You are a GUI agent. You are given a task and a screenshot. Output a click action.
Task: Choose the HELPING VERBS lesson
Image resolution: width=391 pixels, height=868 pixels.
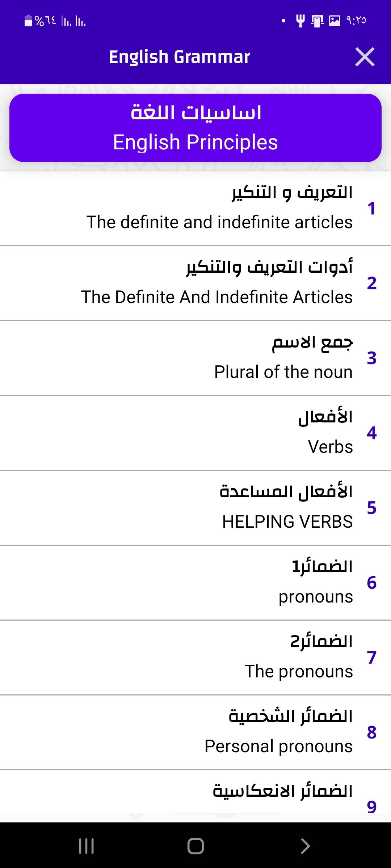point(195,508)
